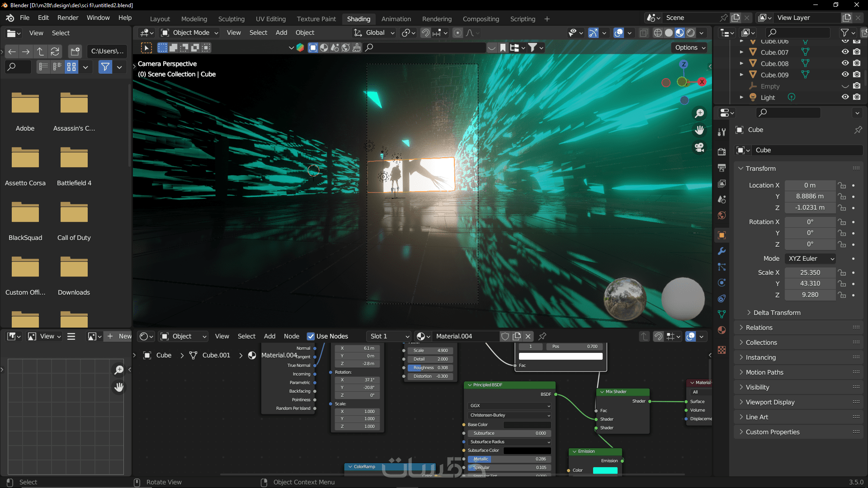Disable Light in renders via camera icon
This screenshot has width=868, height=488.
tap(857, 97)
